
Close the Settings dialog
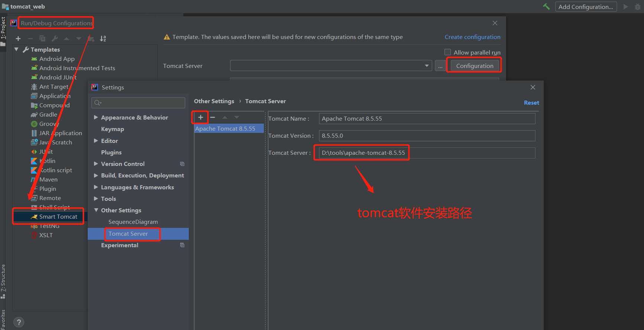(x=533, y=87)
